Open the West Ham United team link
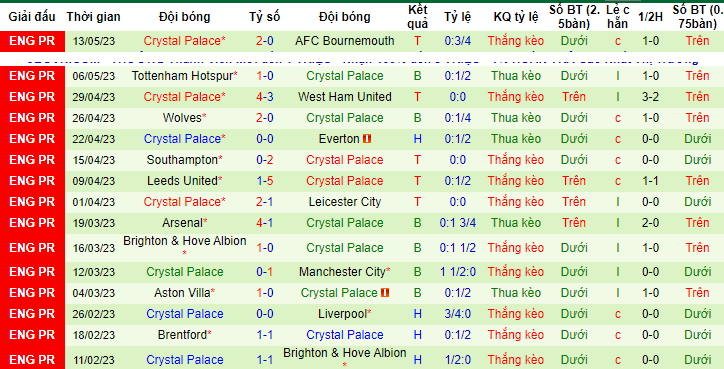The width and height of the screenshot is (724, 369). [x=345, y=97]
